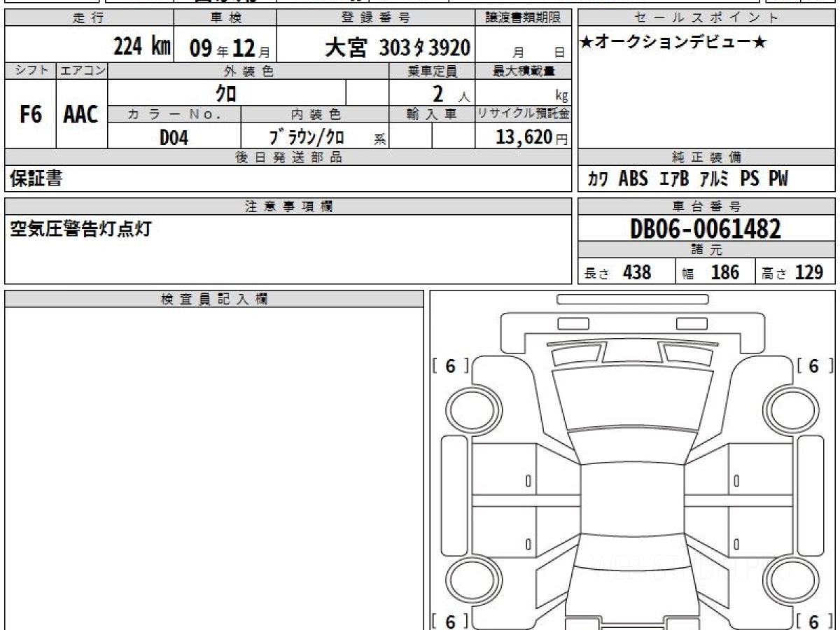This screenshot has width=840, height=630.
Task: Click the 登録番号 header
Action: [x=376, y=18]
